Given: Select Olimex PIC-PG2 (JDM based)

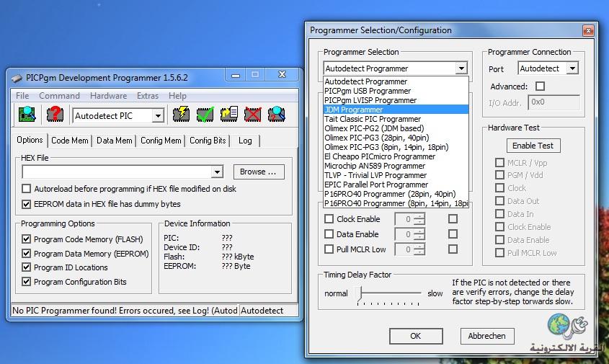Looking at the screenshot, I should (x=396, y=128).
